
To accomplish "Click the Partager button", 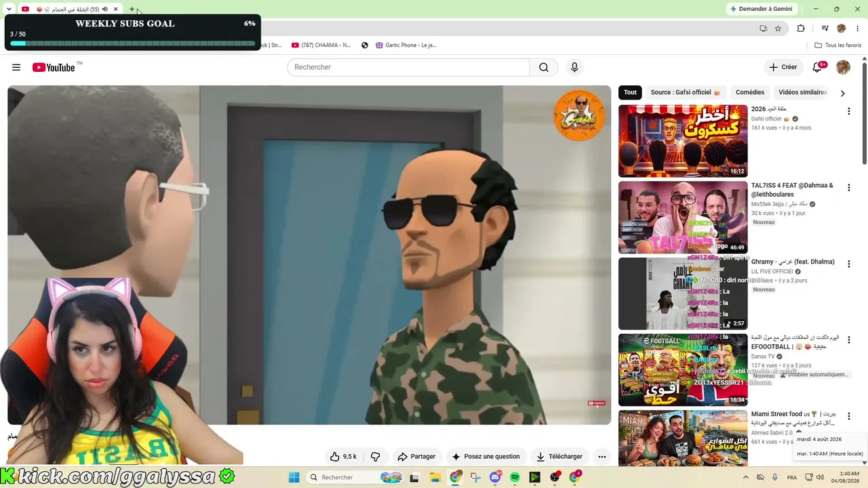I will pos(416,457).
